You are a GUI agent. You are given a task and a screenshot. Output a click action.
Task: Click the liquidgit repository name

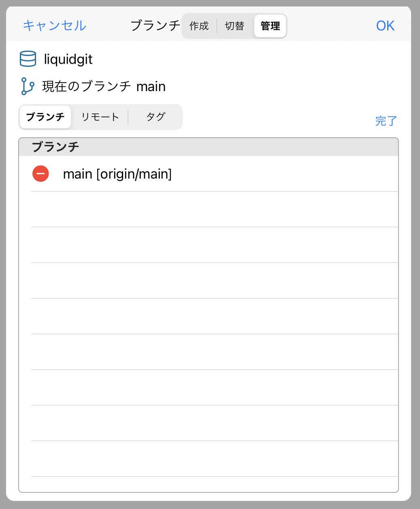point(68,60)
